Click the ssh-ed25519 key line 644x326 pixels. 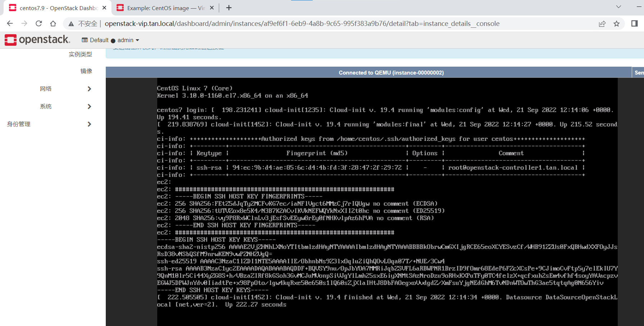click(x=301, y=261)
